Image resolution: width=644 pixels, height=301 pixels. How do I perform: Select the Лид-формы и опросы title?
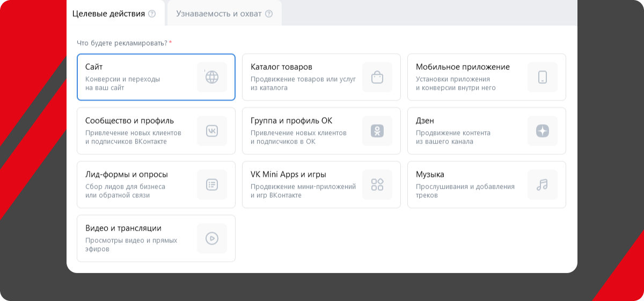[126, 175]
